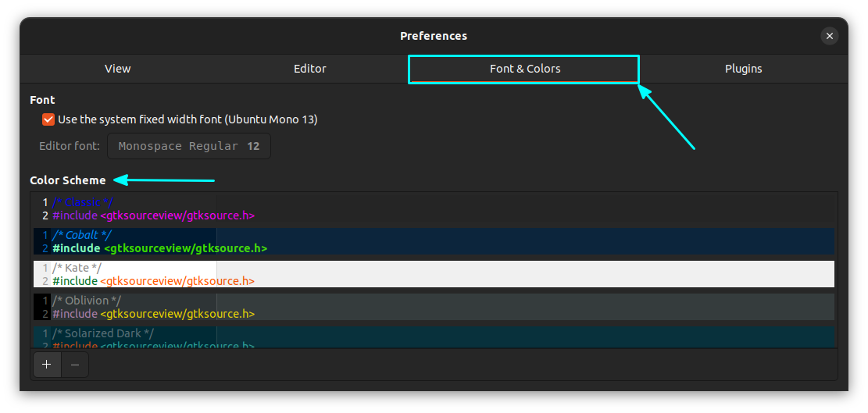
Task: Open the Monospace Regular 12 font chooser
Action: tap(189, 146)
